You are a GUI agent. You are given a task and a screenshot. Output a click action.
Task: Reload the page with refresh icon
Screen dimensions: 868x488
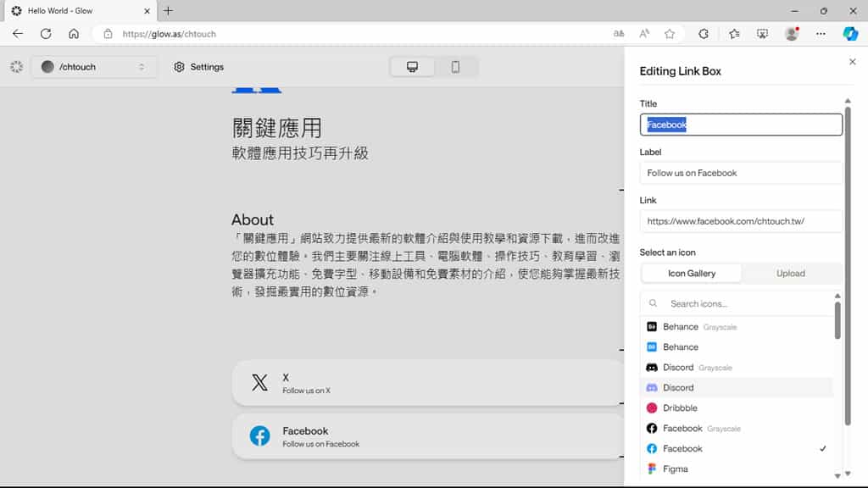click(46, 34)
